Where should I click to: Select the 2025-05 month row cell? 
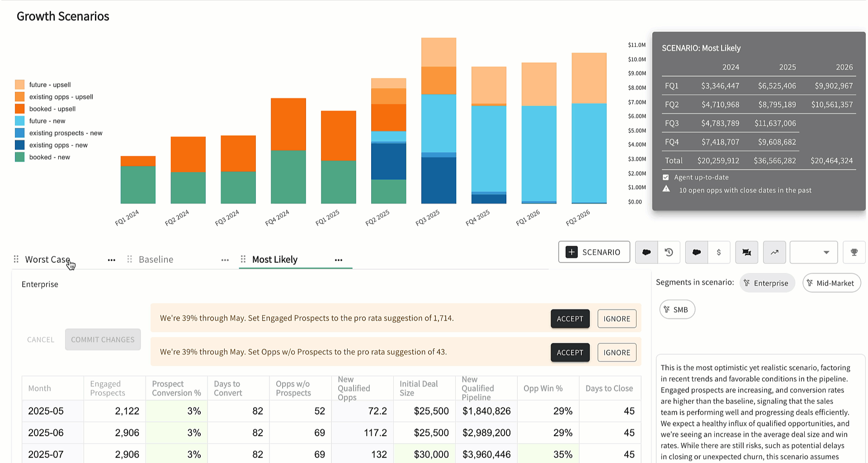[x=53, y=411]
